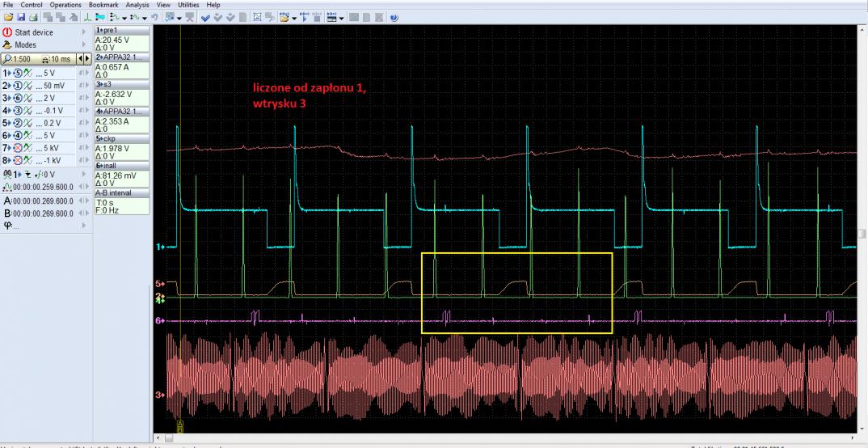Click the red Start device power icon
The height and width of the screenshot is (448, 868).
7,32
